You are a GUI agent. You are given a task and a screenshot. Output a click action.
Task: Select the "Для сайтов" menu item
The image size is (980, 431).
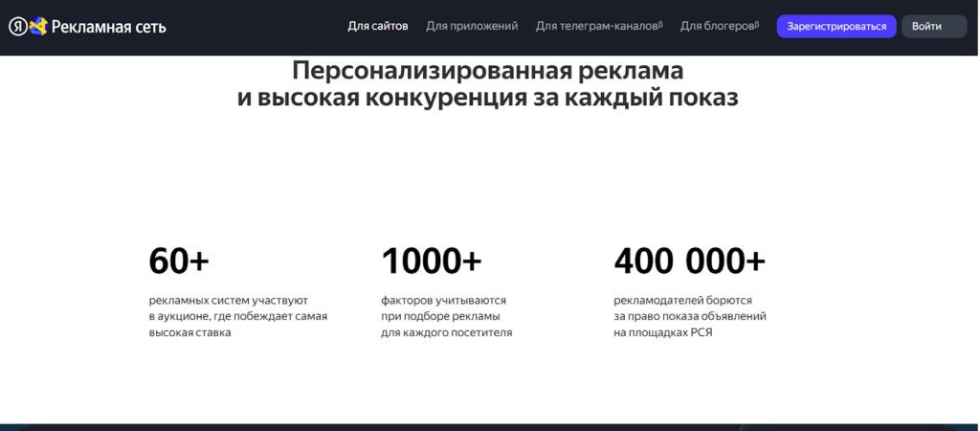click(x=377, y=26)
